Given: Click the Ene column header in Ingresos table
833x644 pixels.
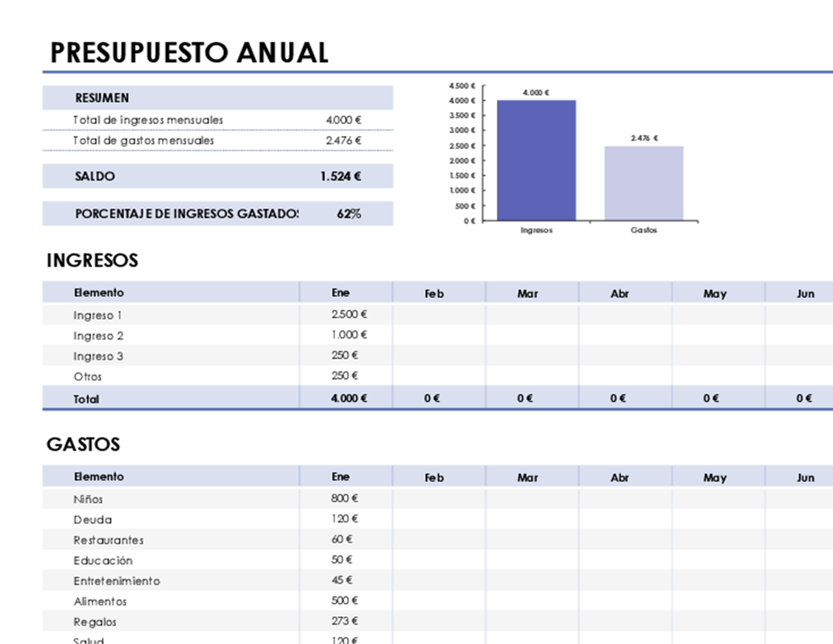Looking at the screenshot, I should point(341,292).
